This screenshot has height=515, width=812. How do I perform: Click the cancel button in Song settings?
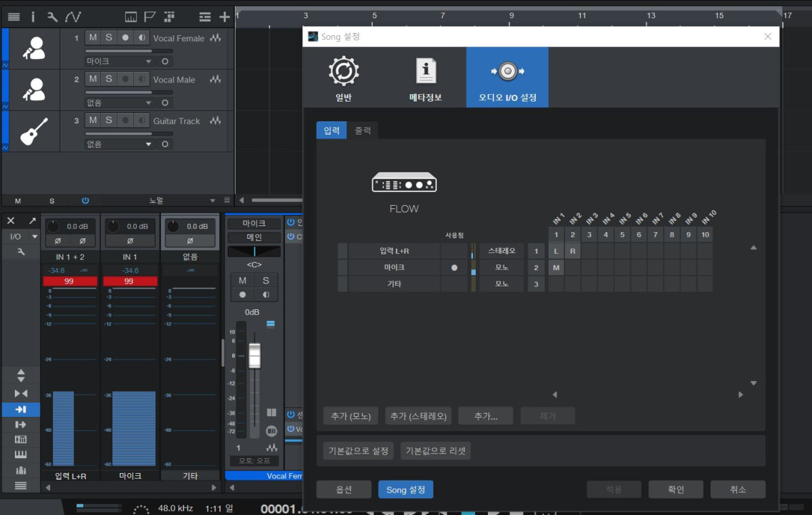click(738, 489)
